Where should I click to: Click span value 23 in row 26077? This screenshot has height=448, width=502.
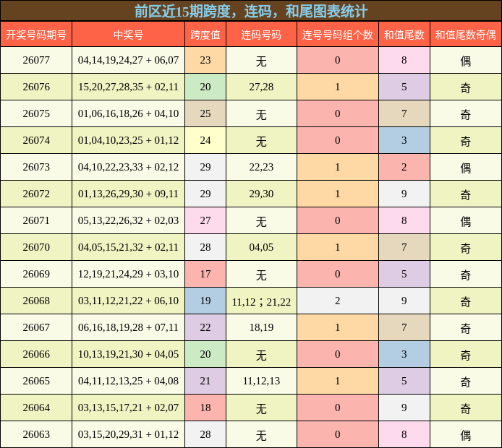205,60
